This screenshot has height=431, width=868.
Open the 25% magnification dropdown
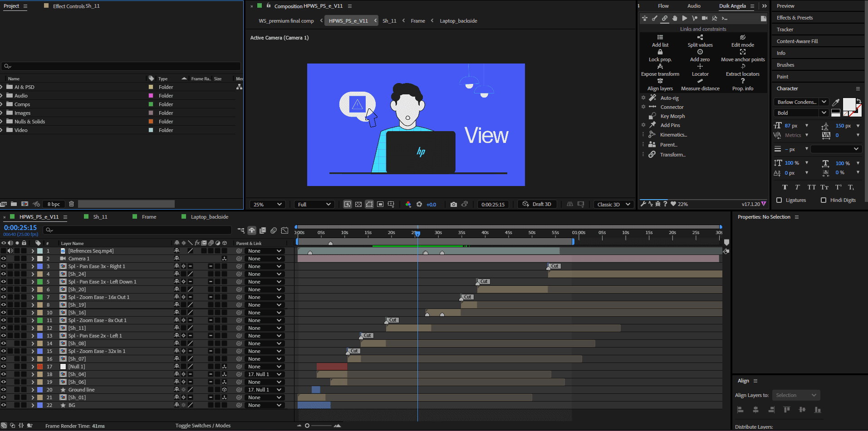[x=268, y=205]
